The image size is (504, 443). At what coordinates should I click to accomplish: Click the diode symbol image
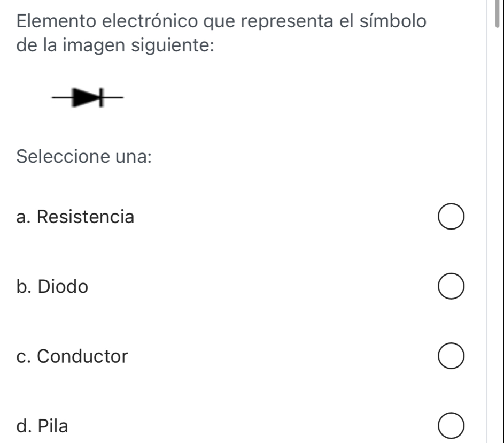pyautogui.click(x=88, y=98)
